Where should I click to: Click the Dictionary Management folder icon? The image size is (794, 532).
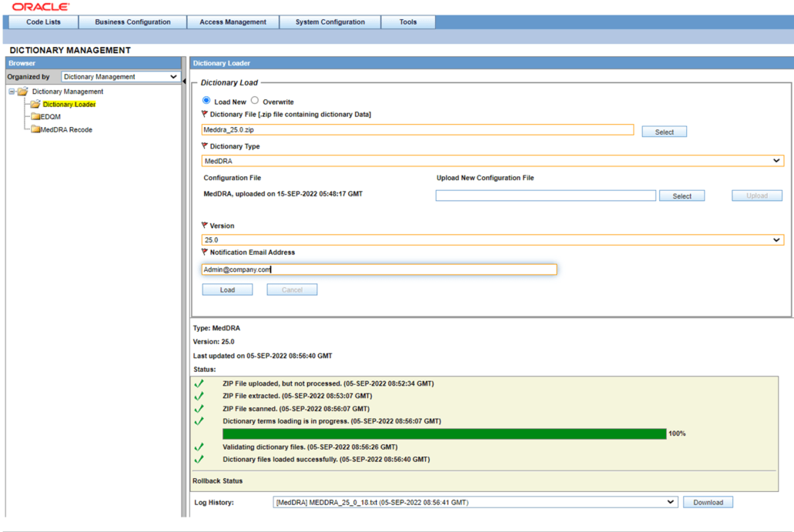23,92
